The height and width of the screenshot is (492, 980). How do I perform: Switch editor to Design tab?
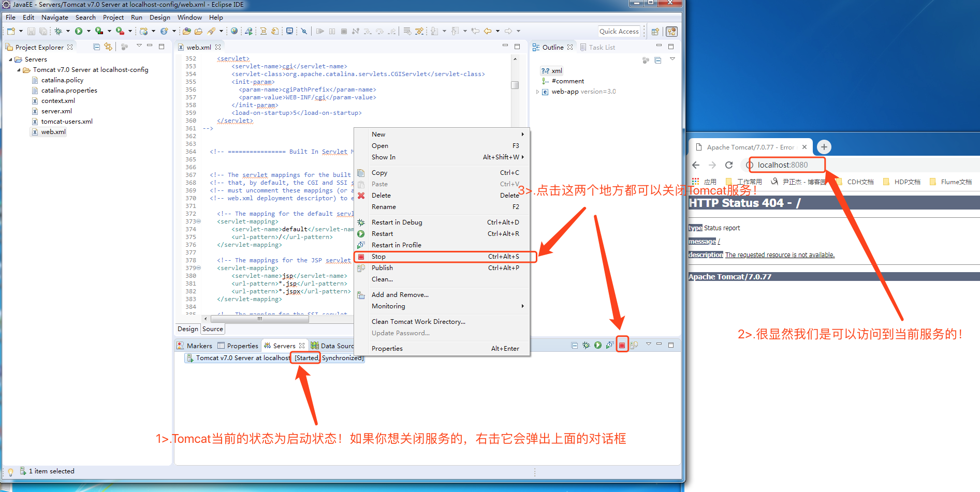point(188,329)
